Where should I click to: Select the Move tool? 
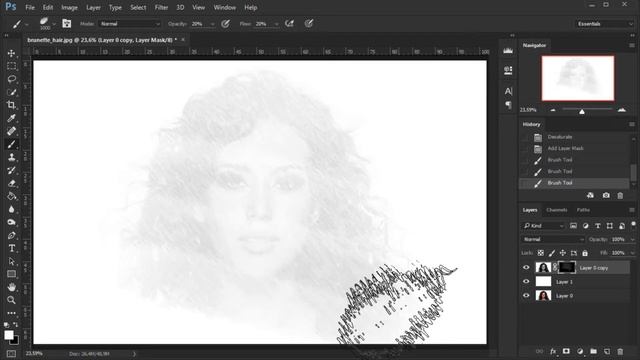pos(11,53)
